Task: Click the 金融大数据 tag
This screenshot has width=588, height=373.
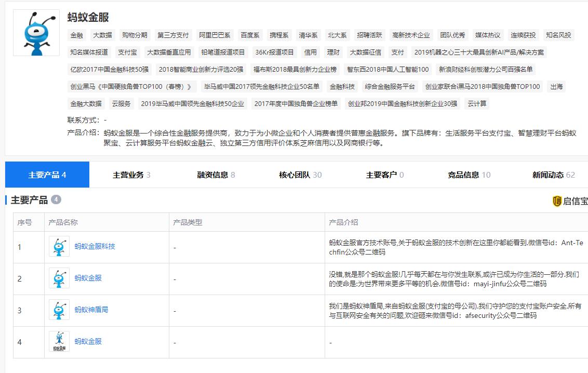Action: (86, 104)
